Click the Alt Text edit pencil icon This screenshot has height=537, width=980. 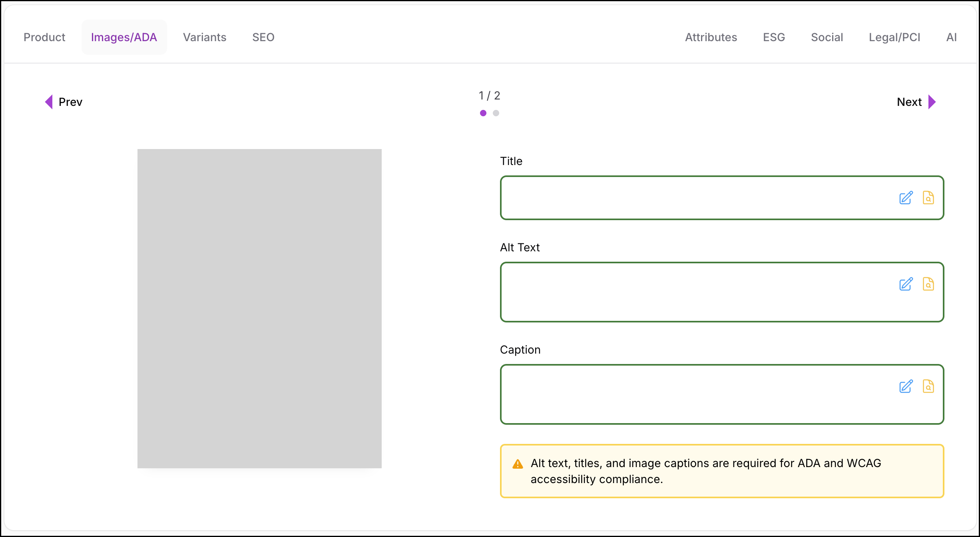click(x=906, y=284)
